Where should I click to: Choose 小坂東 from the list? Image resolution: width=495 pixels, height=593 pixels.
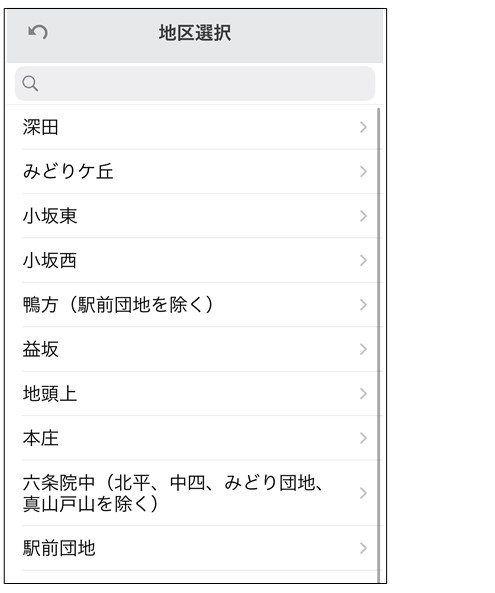(193, 216)
